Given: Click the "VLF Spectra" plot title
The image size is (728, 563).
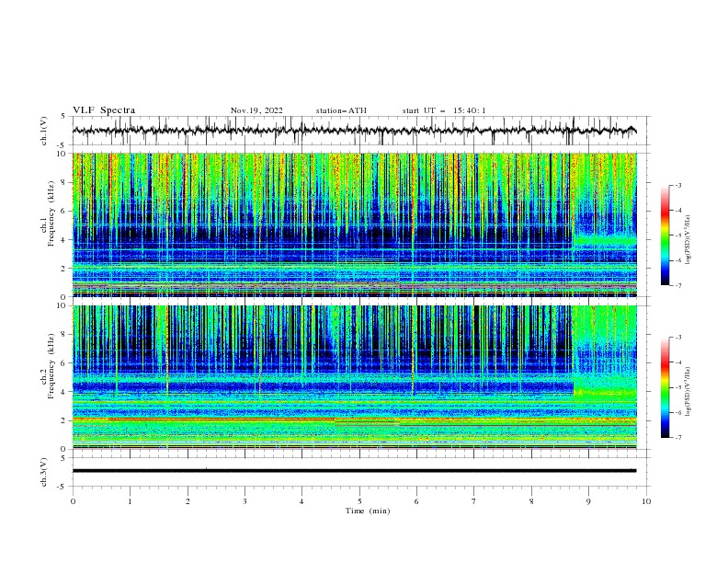Looking at the screenshot, I should tap(104, 110).
